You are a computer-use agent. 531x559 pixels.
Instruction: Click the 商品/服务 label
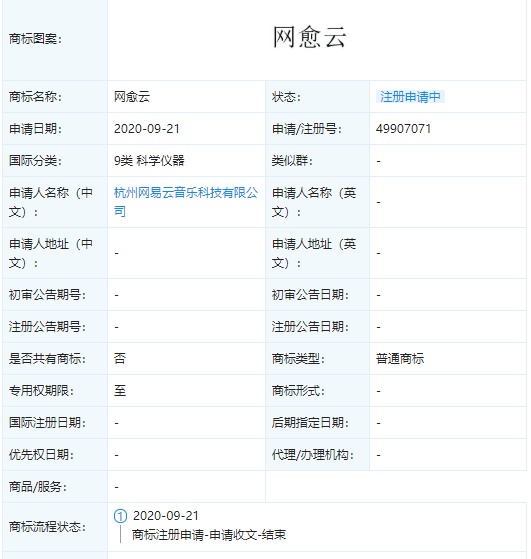tap(38, 487)
